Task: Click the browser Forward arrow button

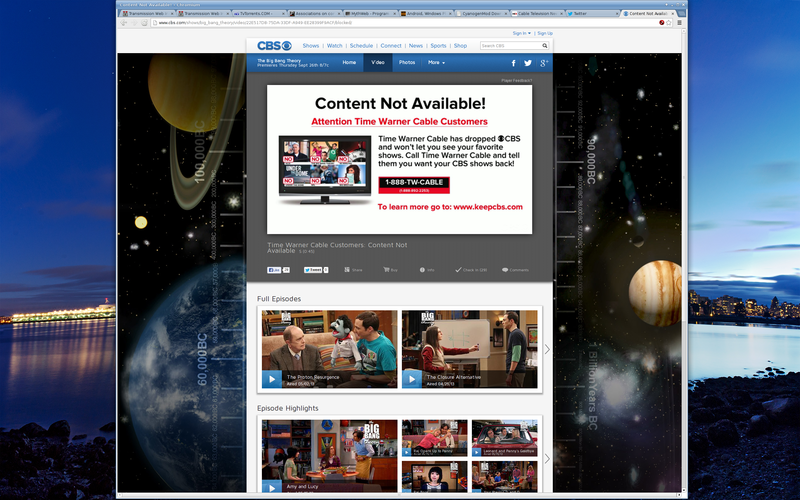Action: [134, 23]
